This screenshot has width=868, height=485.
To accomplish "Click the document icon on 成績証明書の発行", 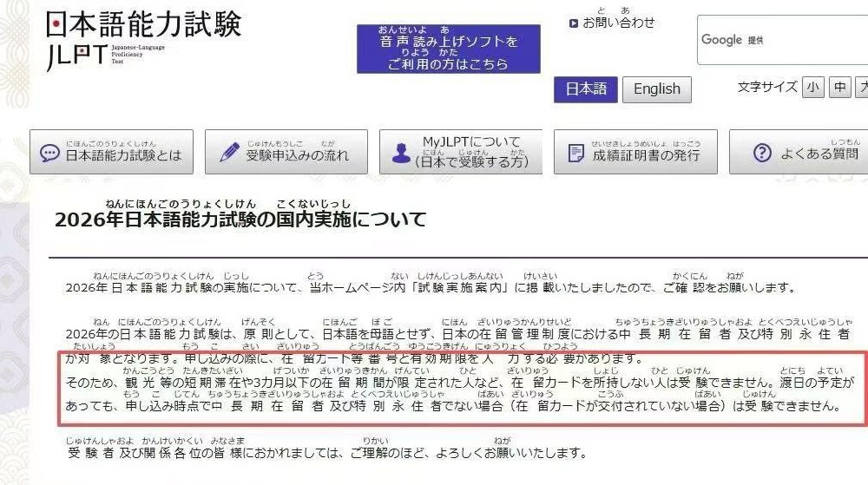I will [575, 153].
